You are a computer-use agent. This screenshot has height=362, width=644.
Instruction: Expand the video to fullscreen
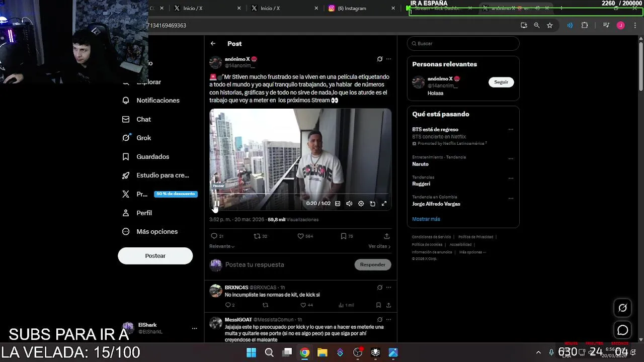point(384,204)
